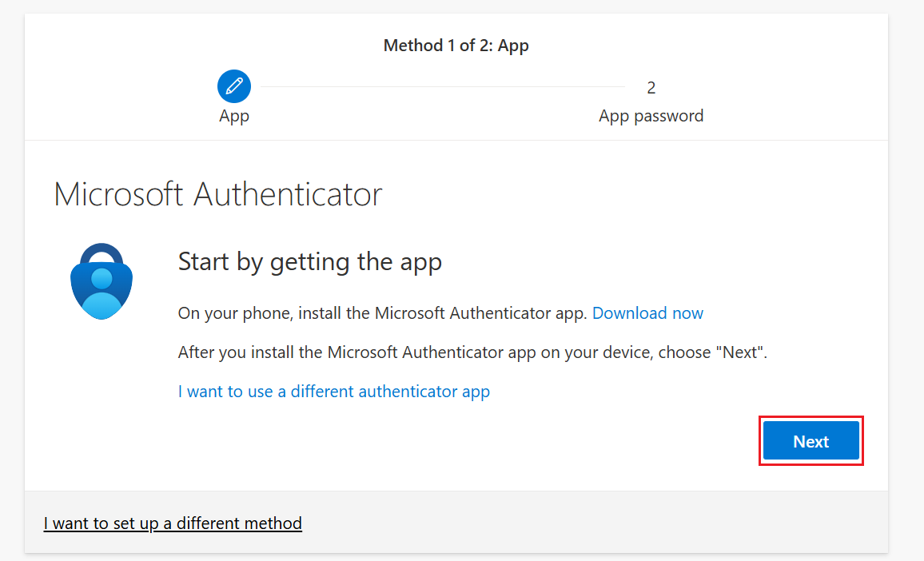Select the App password step label
Screen dimensions: 924x561
(651, 116)
